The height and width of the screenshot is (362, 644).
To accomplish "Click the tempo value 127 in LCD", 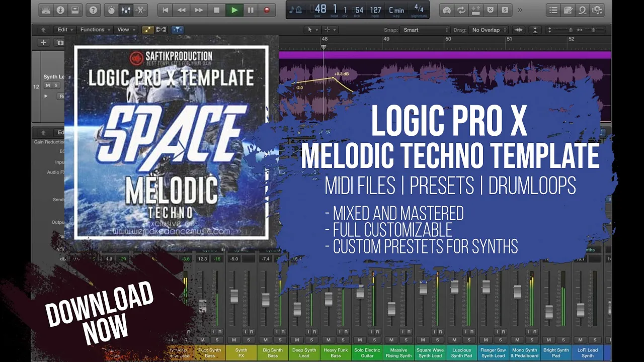I will pos(375,10).
